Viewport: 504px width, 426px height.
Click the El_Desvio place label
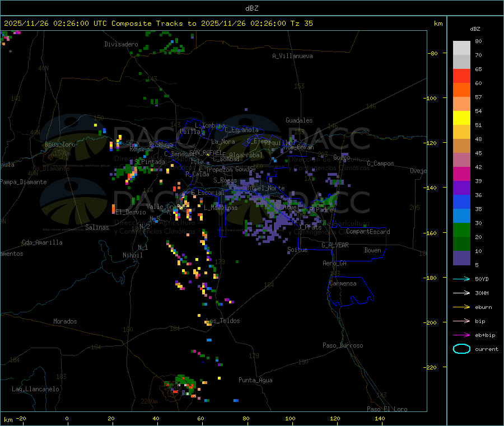tap(131, 212)
